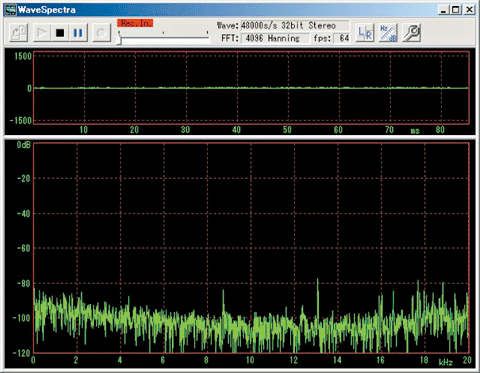The height and width of the screenshot is (373, 480).
Task: Minimize the WaveSpectra window
Action: 444,10
